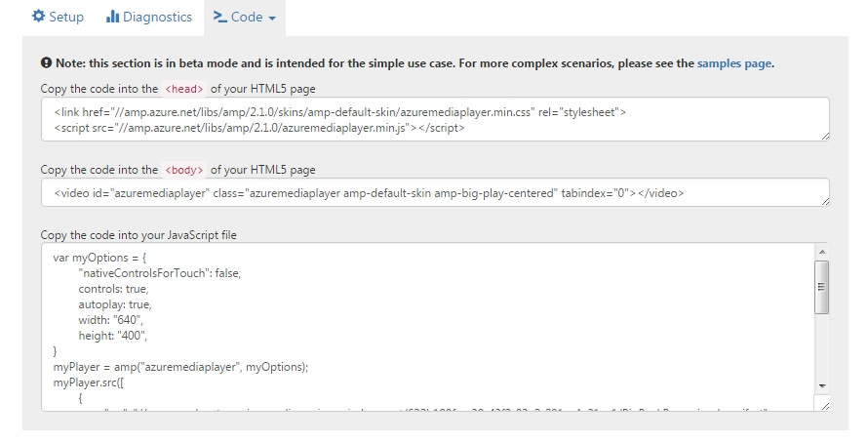Click the bar chart Diagnostics icon
The image size is (868, 443).
[112, 17]
